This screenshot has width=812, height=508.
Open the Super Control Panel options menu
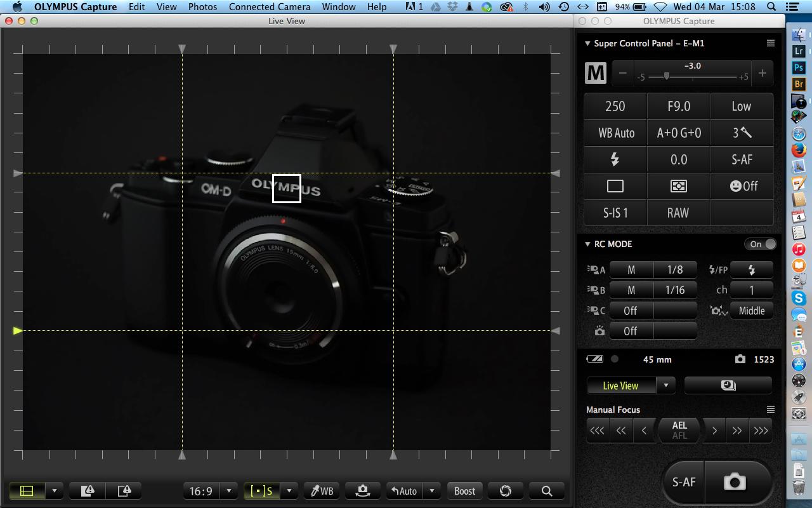point(771,43)
